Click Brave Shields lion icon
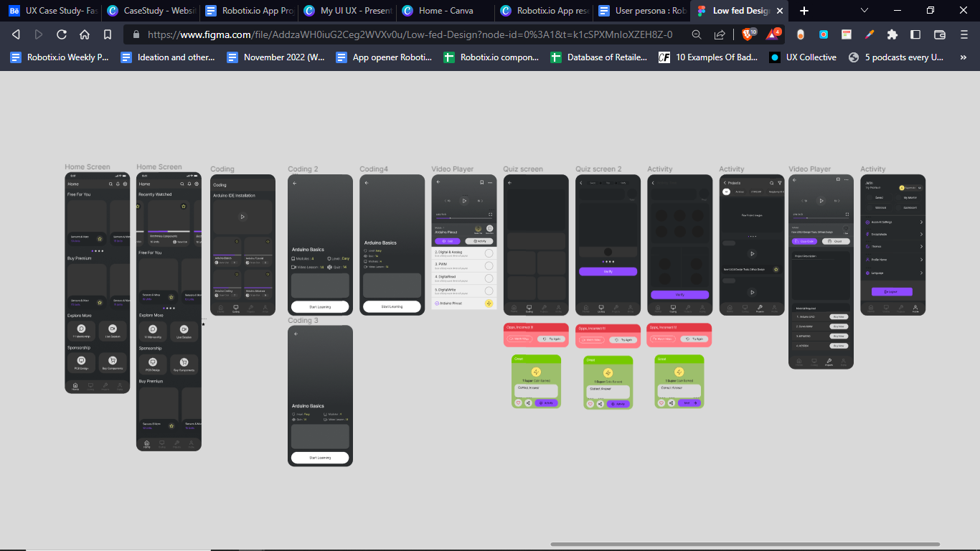980x551 pixels. pos(748,34)
